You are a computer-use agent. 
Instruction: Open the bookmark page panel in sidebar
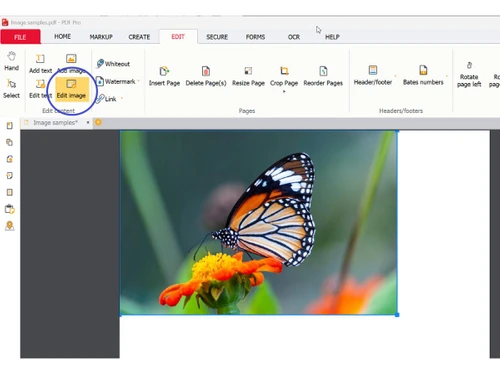pyautogui.click(x=10, y=126)
